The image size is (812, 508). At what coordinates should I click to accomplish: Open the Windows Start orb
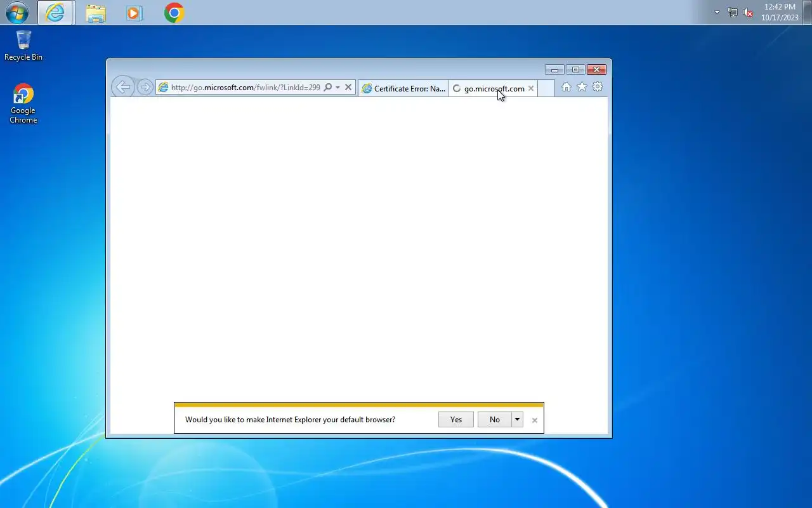17,12
